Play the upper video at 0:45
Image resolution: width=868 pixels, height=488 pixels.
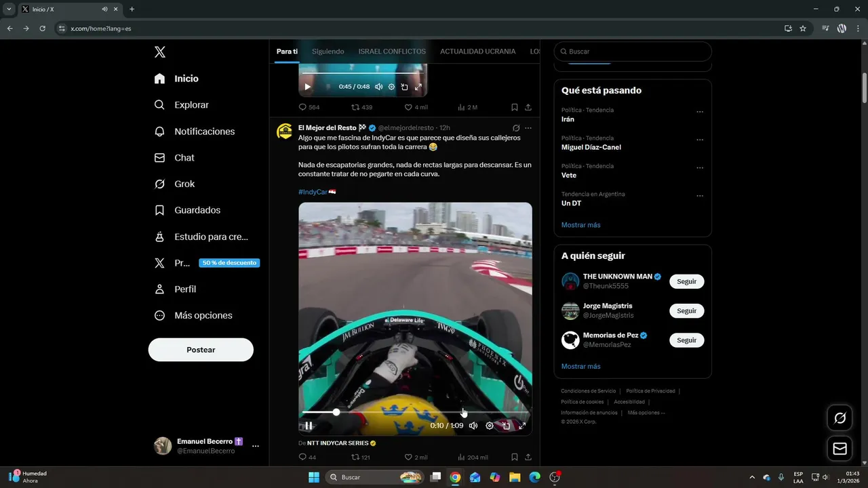(x=307, y=87)
